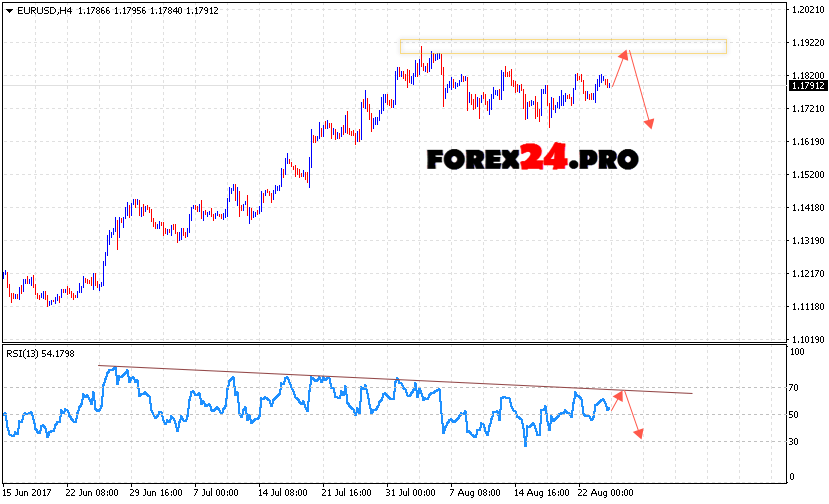Click the RSI 100 scale label
This screenshot has width=829, height=504.
coord(798,353)
